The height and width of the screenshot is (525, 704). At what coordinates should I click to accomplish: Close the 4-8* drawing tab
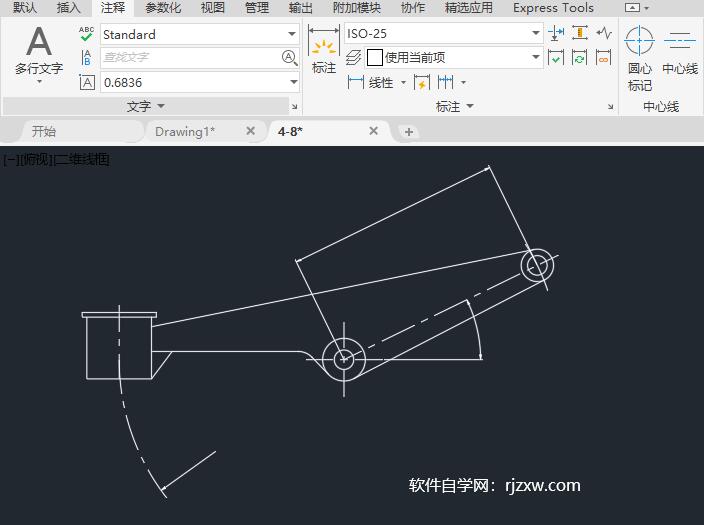[x=373, y=131]
